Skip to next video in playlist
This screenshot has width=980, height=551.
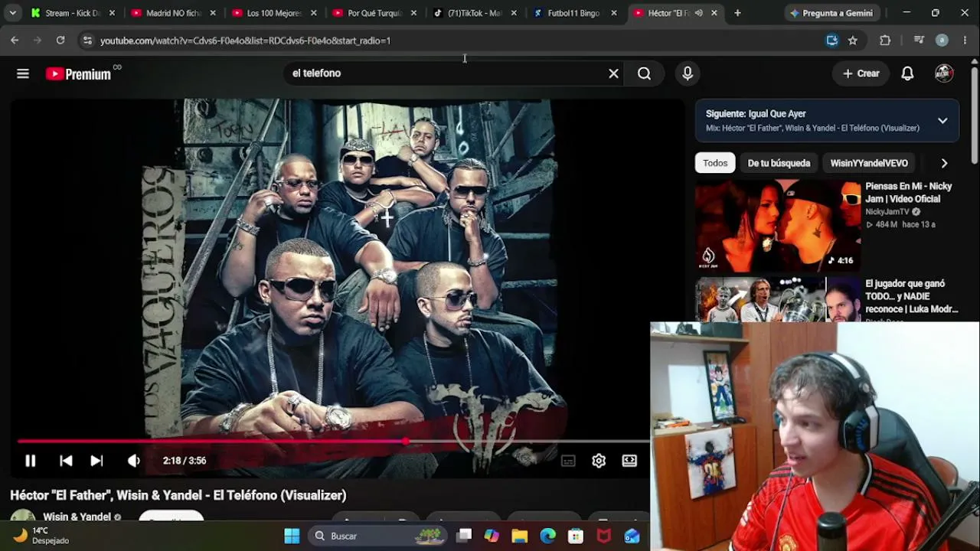(96, 461)
